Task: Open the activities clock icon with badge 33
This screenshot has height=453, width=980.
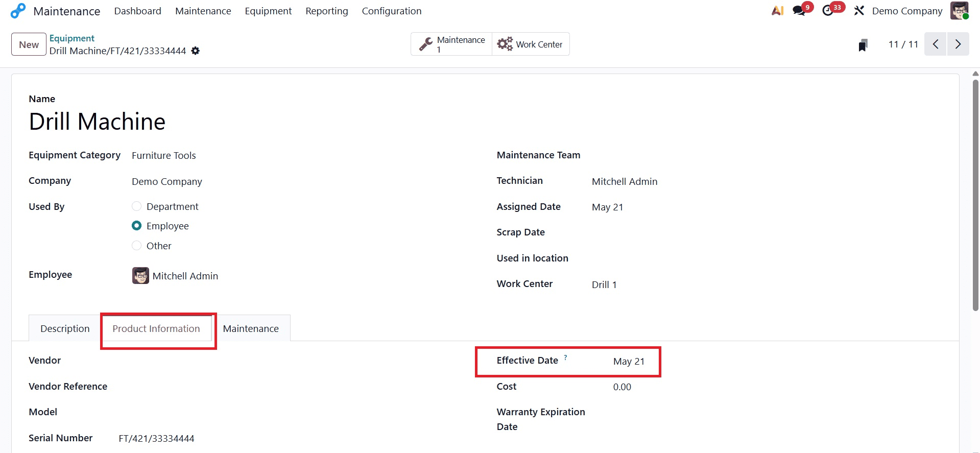Action: pyautogui.click(x=828, y=11)
